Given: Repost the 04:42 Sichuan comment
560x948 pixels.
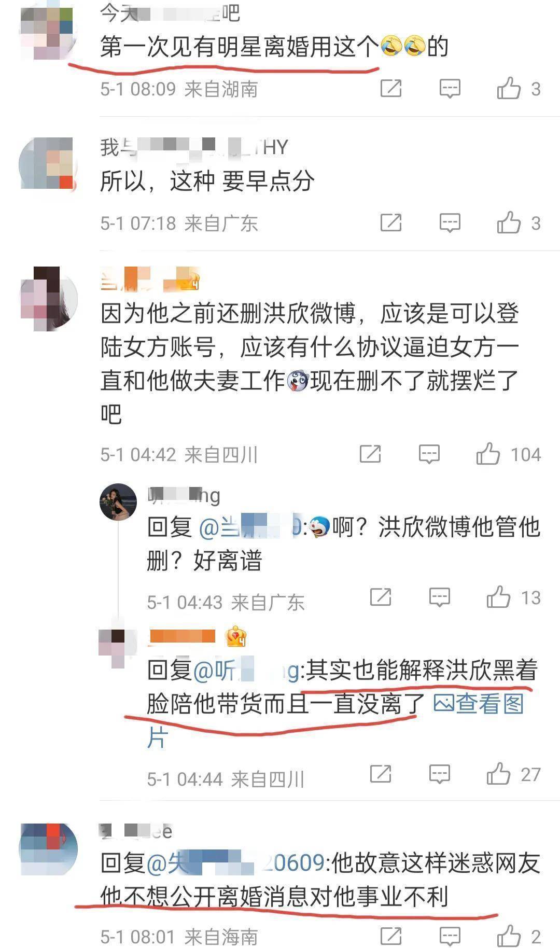Looking at the screenshot, I should click(x=370, y=454).
